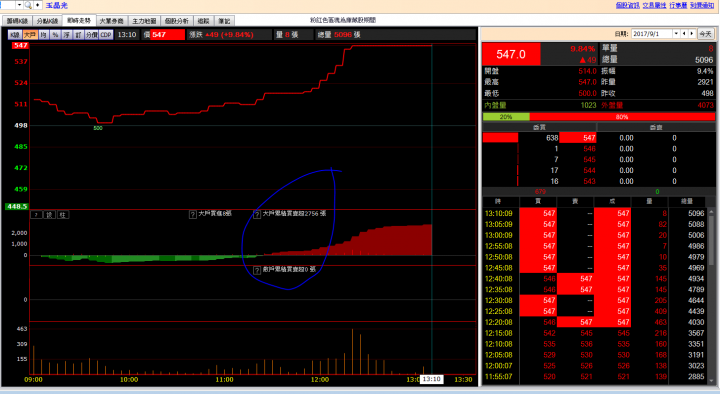Click the ? icon beside 大戶累積買賣超2756張
The image size is (720, 394).
click(x=257, y=214)
